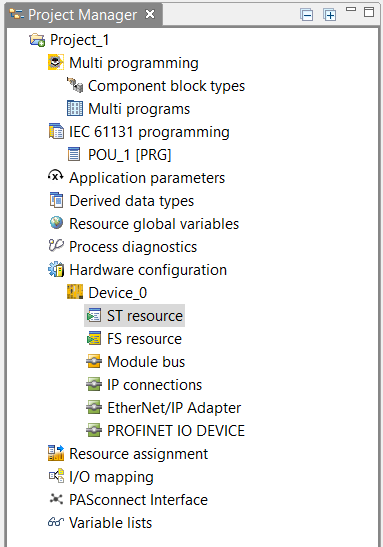Click the Collapse All icon in panel header

[x=306, y=15]
